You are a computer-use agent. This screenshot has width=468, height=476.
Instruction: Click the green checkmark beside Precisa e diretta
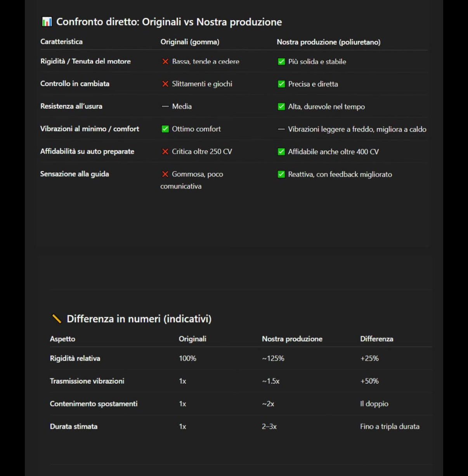tap(281, 84)
